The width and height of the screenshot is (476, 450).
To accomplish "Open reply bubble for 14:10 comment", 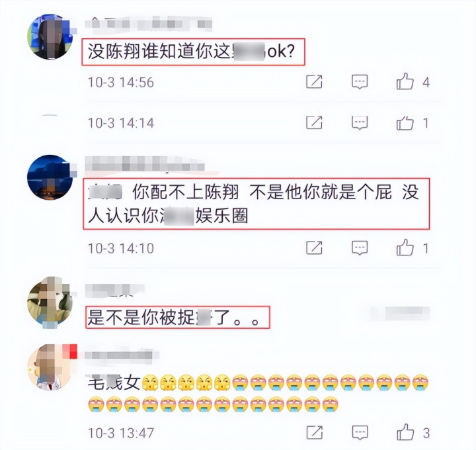I will (360, 248).
